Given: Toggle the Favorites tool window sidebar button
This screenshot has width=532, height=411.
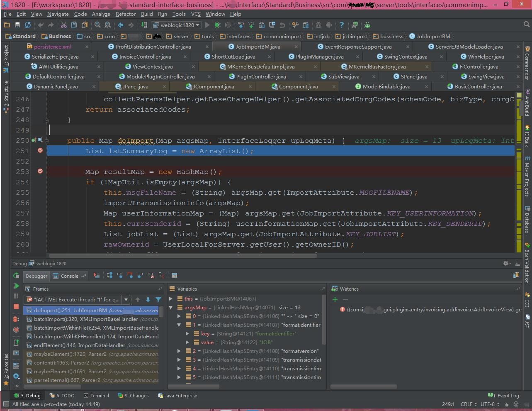Looking at the screenshot, I should (6, 369).
